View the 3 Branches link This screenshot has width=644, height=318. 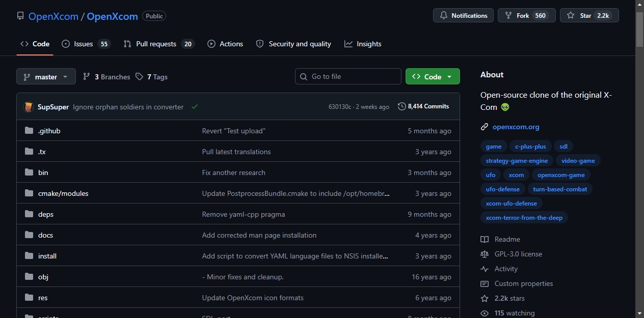[x=106, y=77]
